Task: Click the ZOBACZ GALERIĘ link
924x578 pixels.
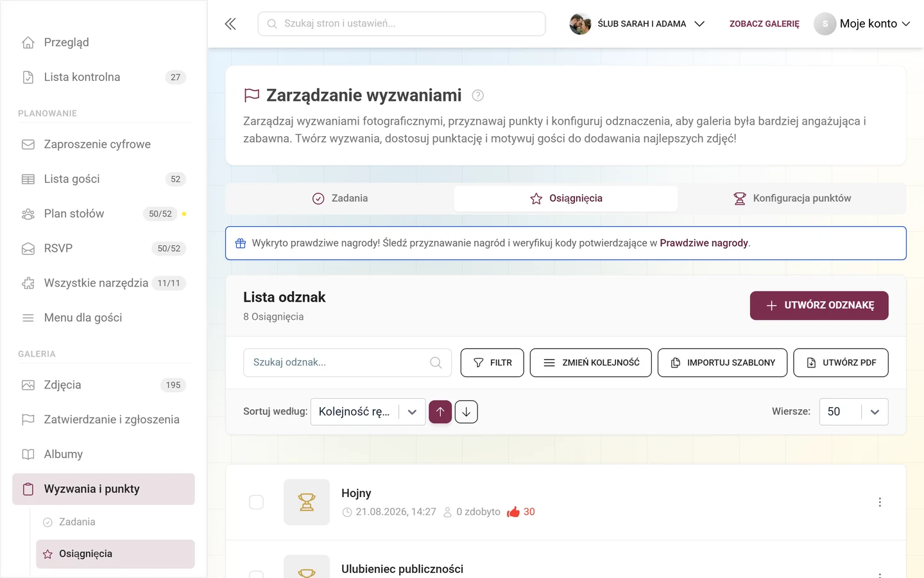Action: coord(764,24)
